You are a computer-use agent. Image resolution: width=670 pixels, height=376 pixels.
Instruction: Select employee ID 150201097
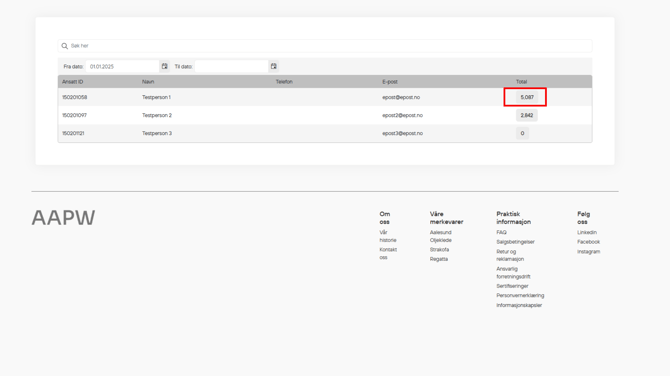pos(74,115)
